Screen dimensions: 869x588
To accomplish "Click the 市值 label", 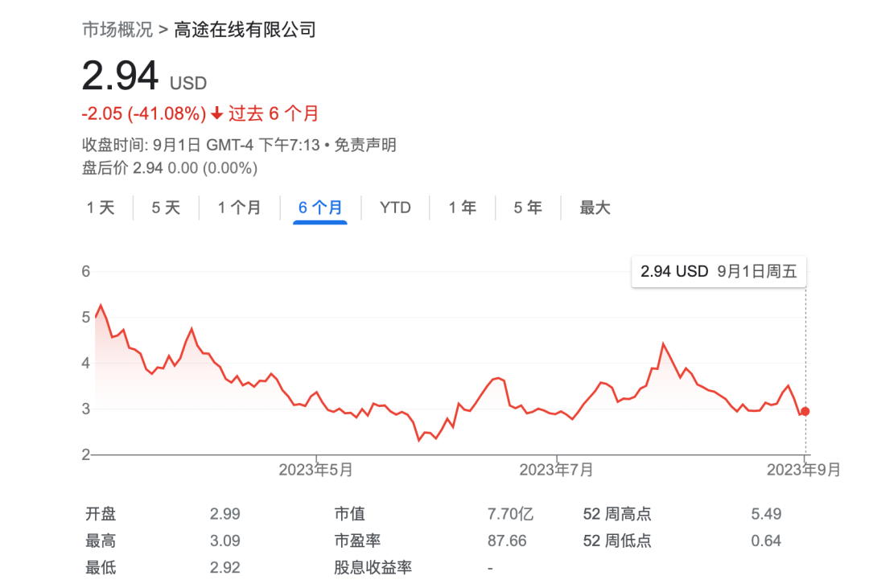I will pyautogui.click(x=350, y=514).
